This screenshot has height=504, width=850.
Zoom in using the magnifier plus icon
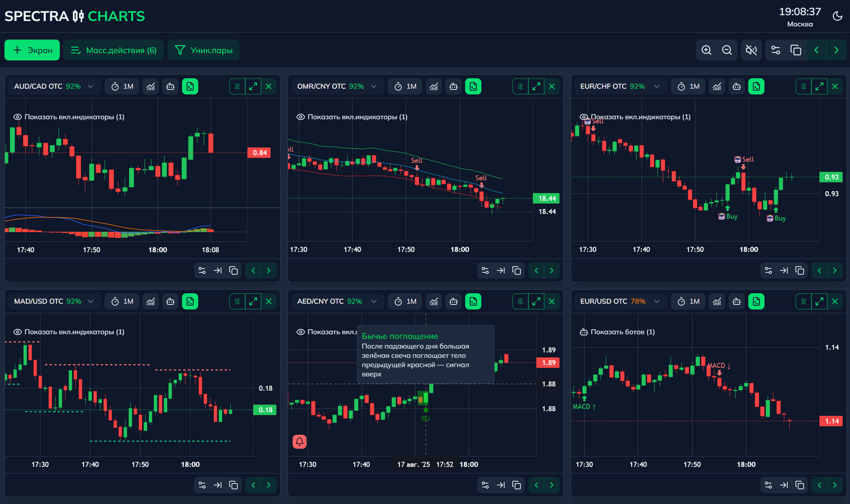click(x=706, y=50)
